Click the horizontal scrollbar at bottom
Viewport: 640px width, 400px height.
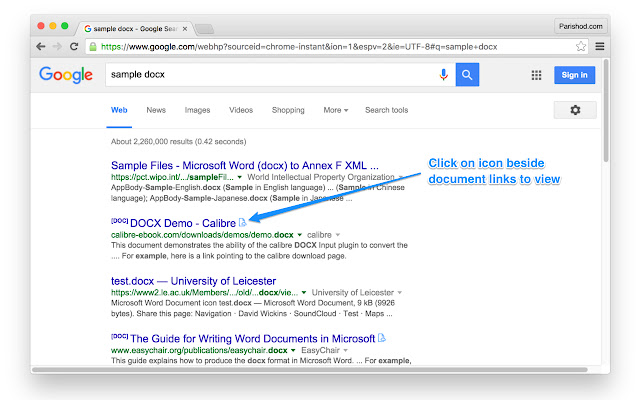[309, 370]
